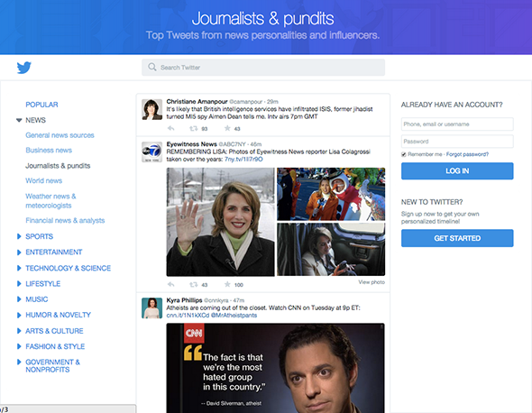This screenshot has width=532, height=413.
Task: Open Weather news & meteorologists
Action: coord(50,200)
